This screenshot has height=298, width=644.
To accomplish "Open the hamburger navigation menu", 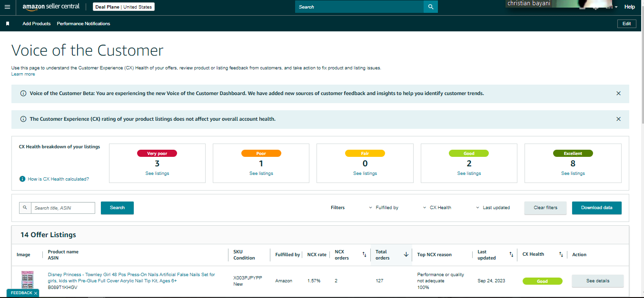I will (x=7, y=7).
